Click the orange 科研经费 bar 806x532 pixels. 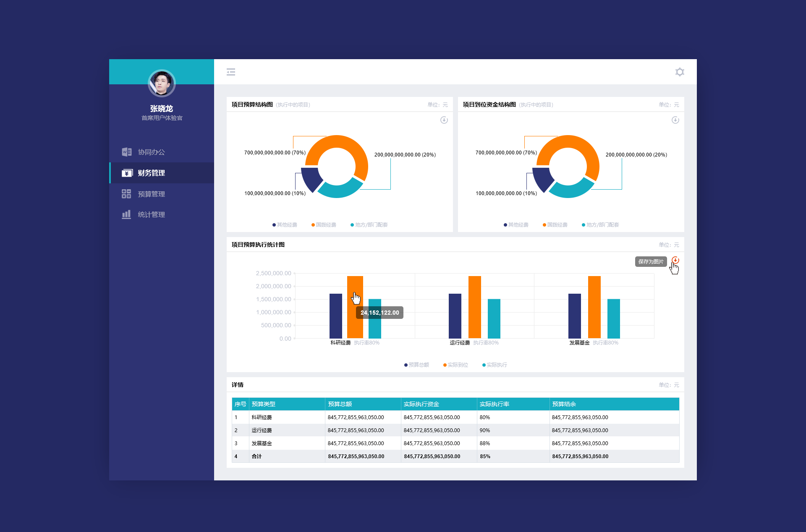[355, 307]
